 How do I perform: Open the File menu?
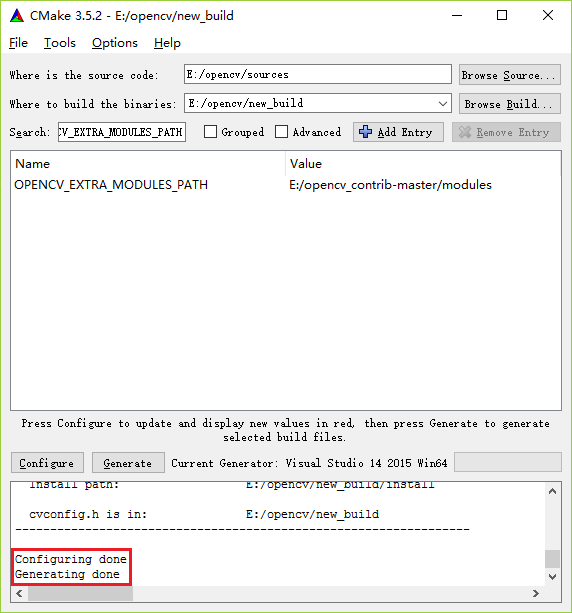pyautogui.click(x=18, y=43)
